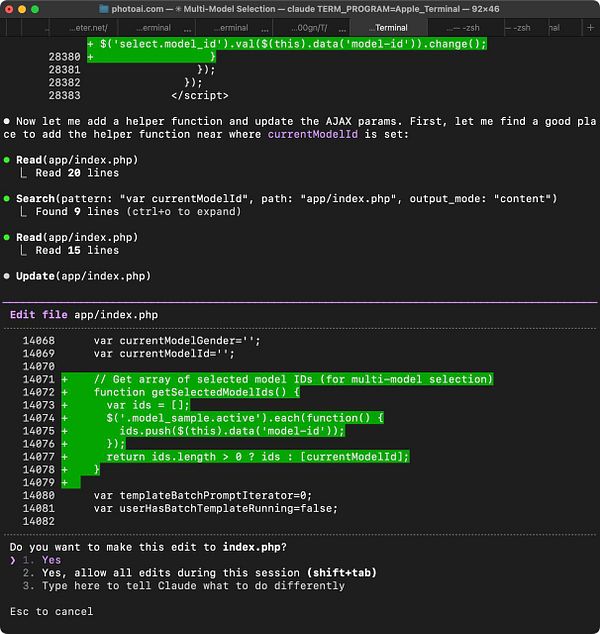Minimize the Terminal window with yellow button
Image resolution: width=600 pixels, height=634 pixels.
pos(22,9)
